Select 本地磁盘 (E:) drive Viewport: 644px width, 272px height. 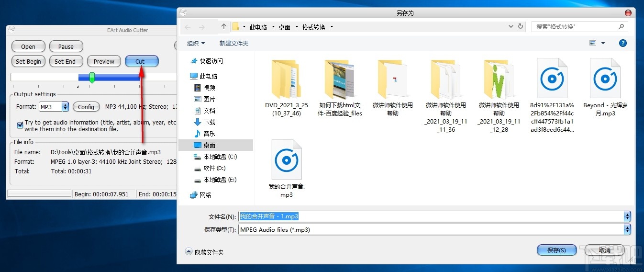point(215,180)
